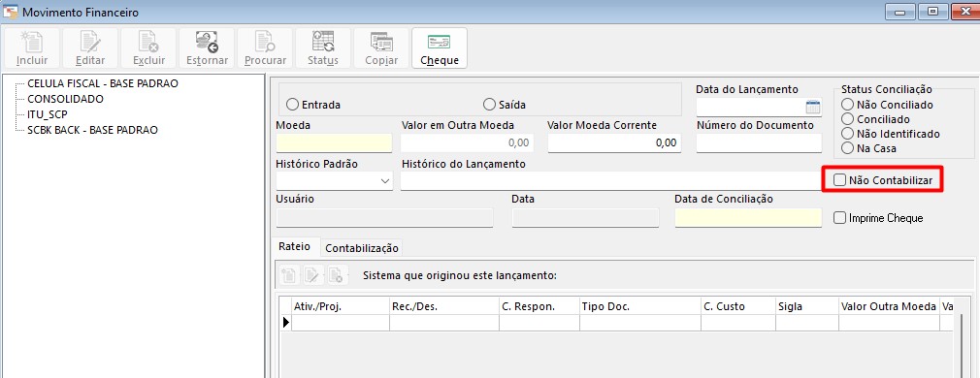Open calendar picker for Data do Lançamento
This screenshot has width=980, height=378.
[813, 107]
